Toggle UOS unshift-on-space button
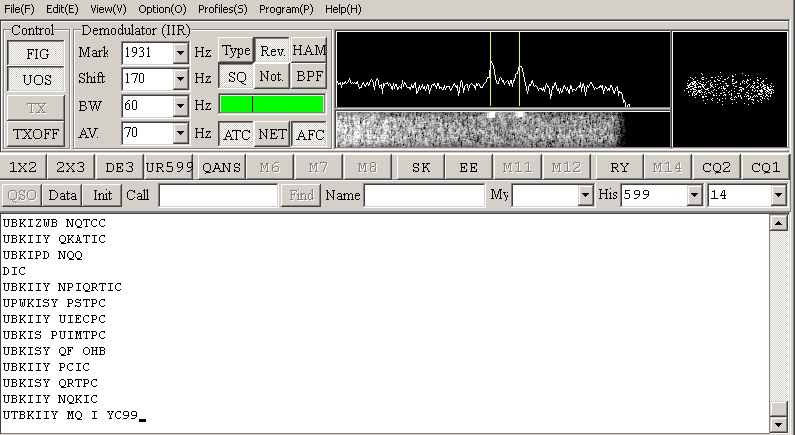This screenshot has height=435, width=795. 36,80
